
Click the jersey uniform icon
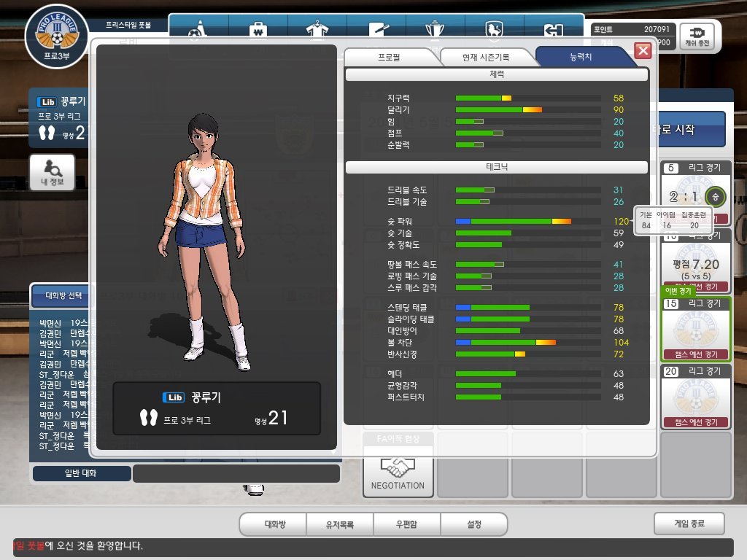(316, 31)
